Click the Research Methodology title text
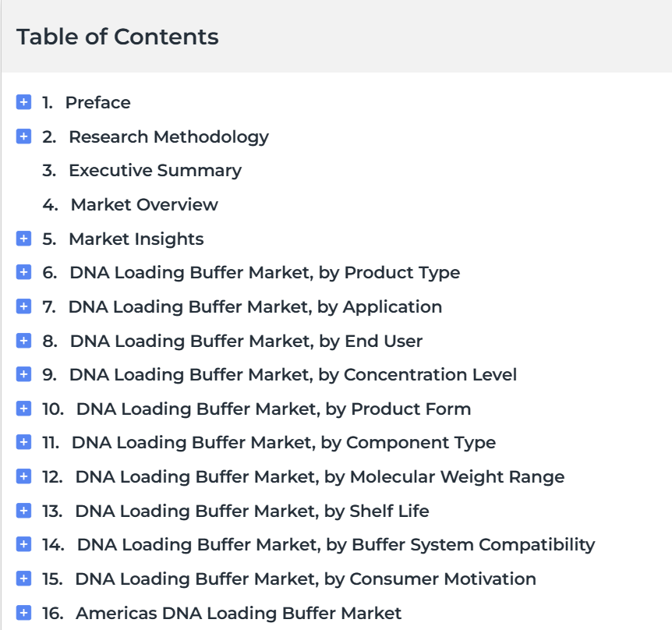 [x=169, y=137]
